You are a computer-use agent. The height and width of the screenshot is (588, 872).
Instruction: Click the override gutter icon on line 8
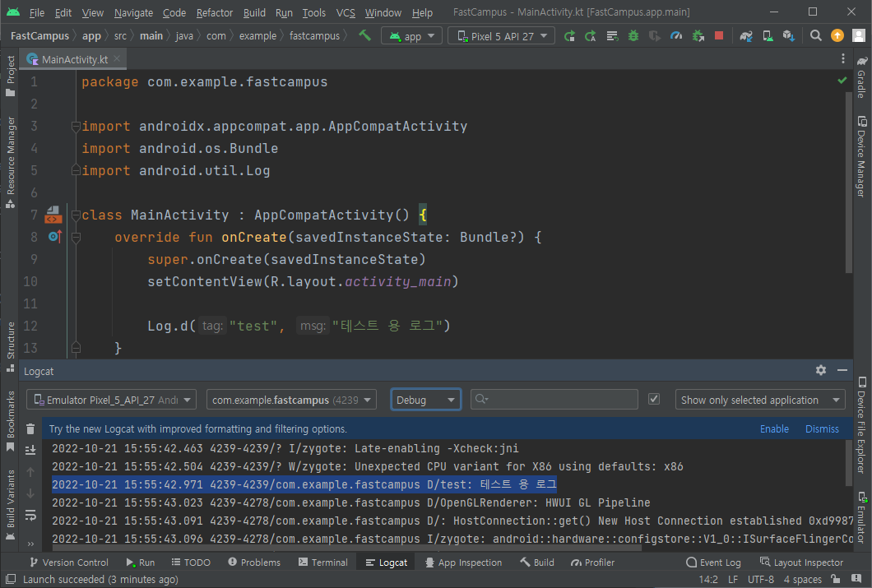[54, 237]
